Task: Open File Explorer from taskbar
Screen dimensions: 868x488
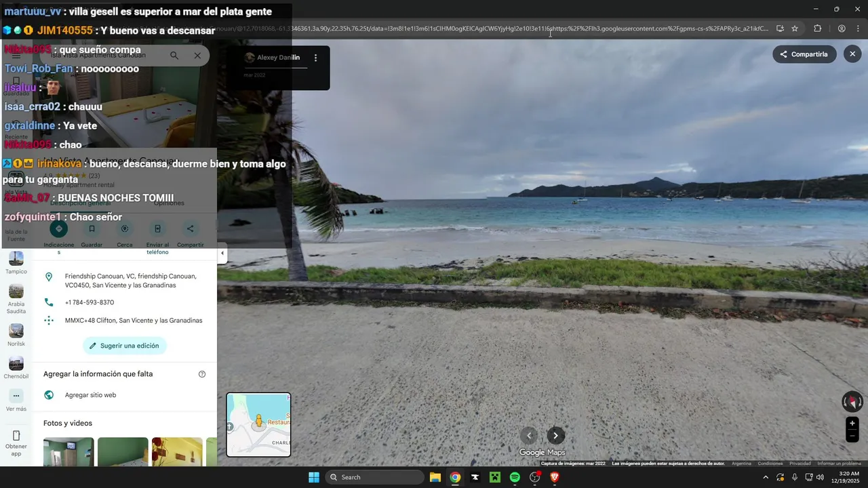Action: [x=435, y=477]
